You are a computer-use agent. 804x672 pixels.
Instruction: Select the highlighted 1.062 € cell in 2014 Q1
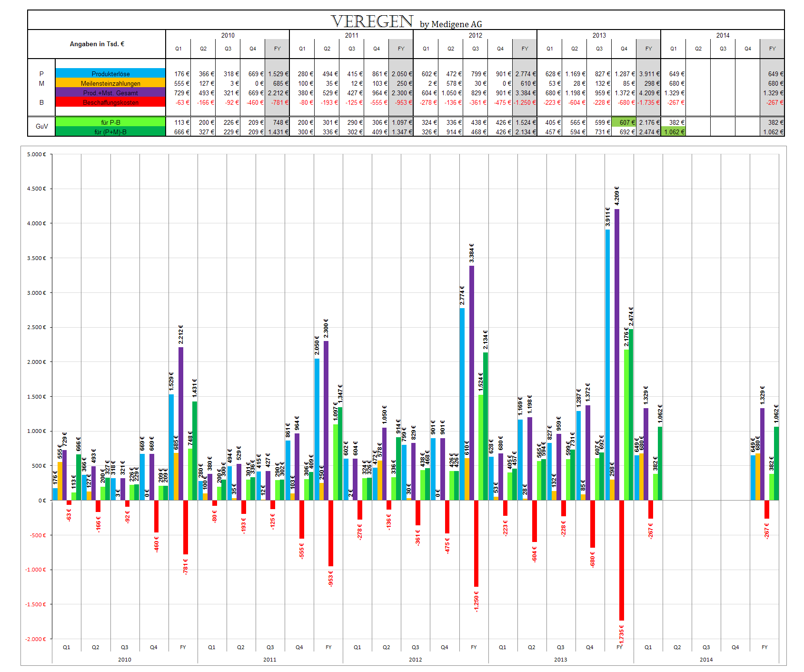coord(673,132)
